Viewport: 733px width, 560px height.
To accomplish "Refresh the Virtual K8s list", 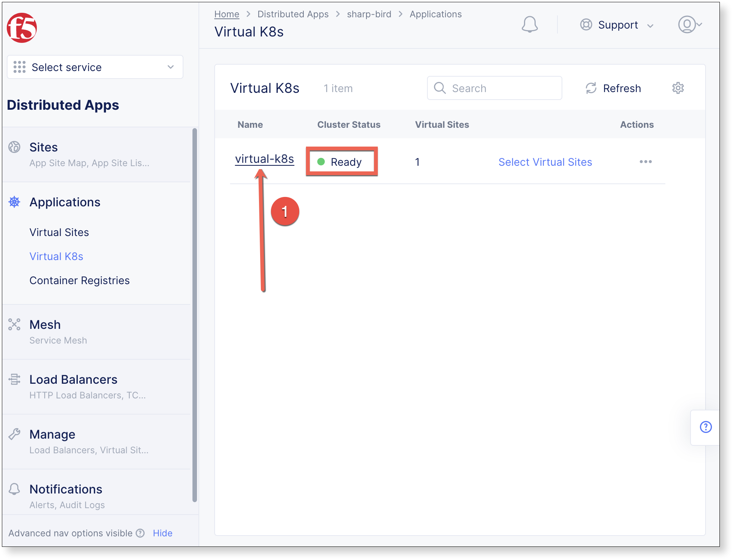I will [613, 88].
